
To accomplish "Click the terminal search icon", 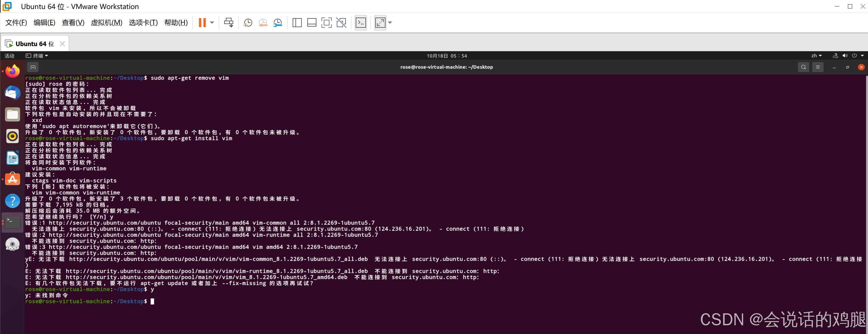I will pyautogui.click(x=803, y=67).
